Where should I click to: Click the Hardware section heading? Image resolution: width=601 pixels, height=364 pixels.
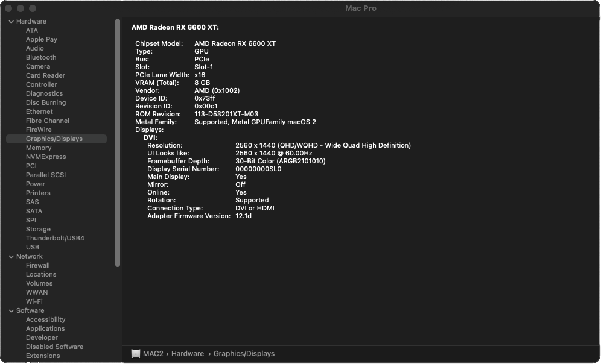click(31, 22)
